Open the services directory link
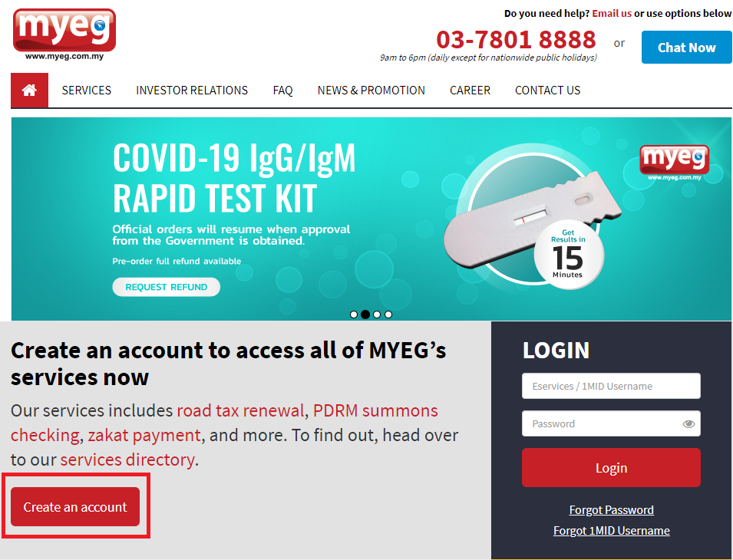 pyautogui.click(x=127, y=460)
